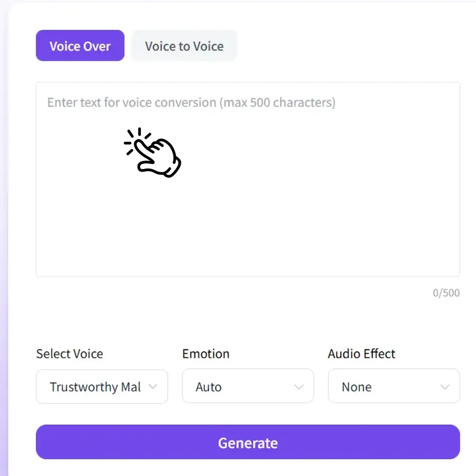Click the Voice Over highlighted button
The image size is (476, 476).
[x=80, y=46]
